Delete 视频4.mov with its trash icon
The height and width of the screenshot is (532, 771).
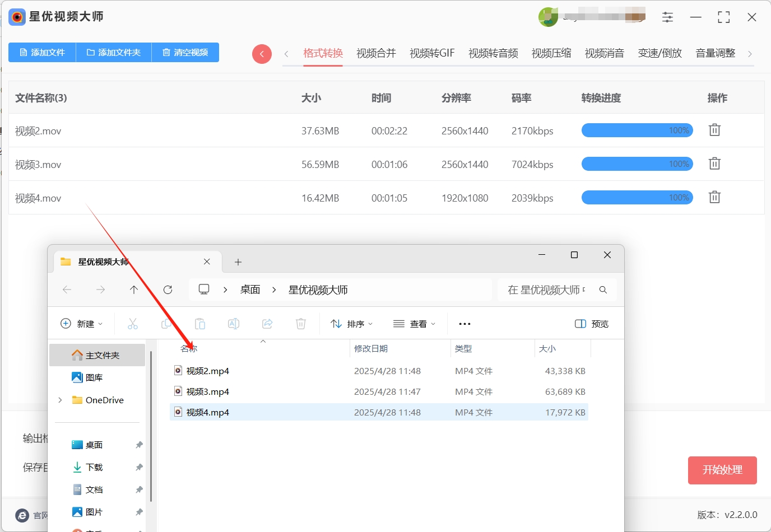pyautogui.click(x=714, y=197)
